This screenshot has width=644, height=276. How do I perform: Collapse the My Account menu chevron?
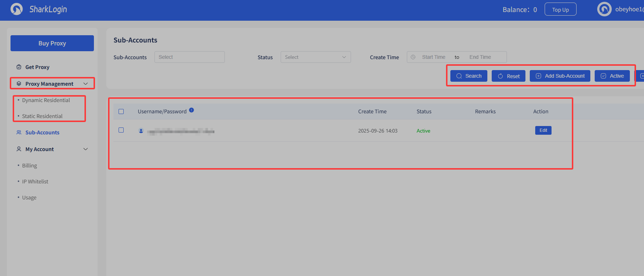[x=86, y=149]
